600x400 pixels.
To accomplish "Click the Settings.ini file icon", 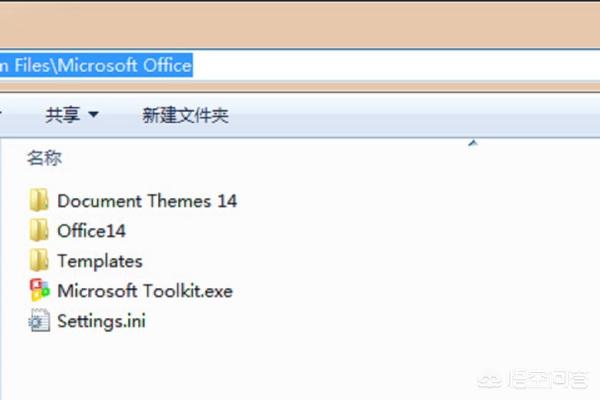I will 39,321.
